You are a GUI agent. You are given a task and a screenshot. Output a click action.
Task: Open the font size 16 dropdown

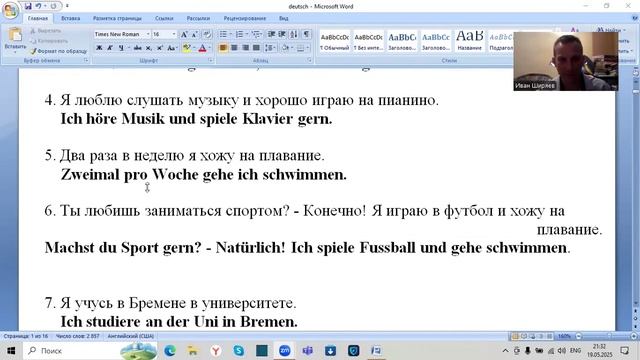[x=174, y=34]
